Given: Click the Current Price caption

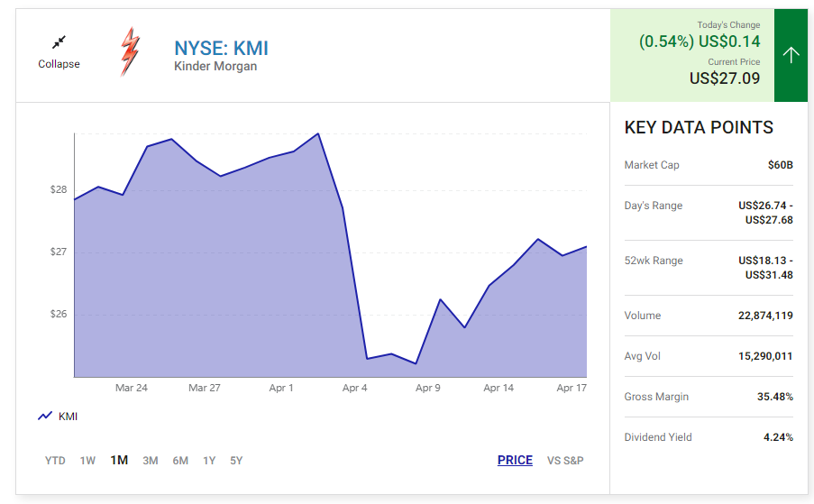Looking at the screenshot, I should 734,62.
